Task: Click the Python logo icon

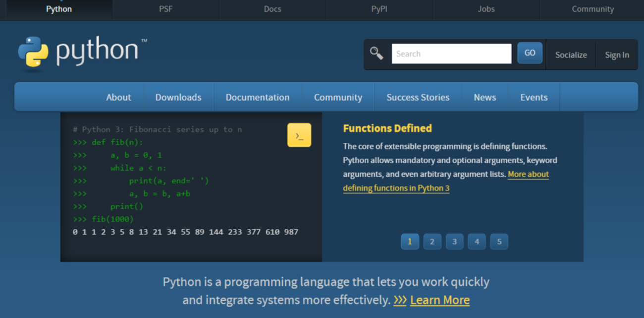Action: pos(33,52)
